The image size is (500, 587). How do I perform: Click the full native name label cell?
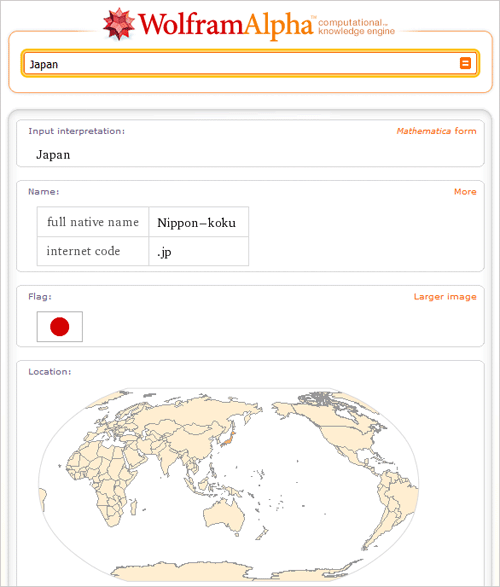point(93,222)
